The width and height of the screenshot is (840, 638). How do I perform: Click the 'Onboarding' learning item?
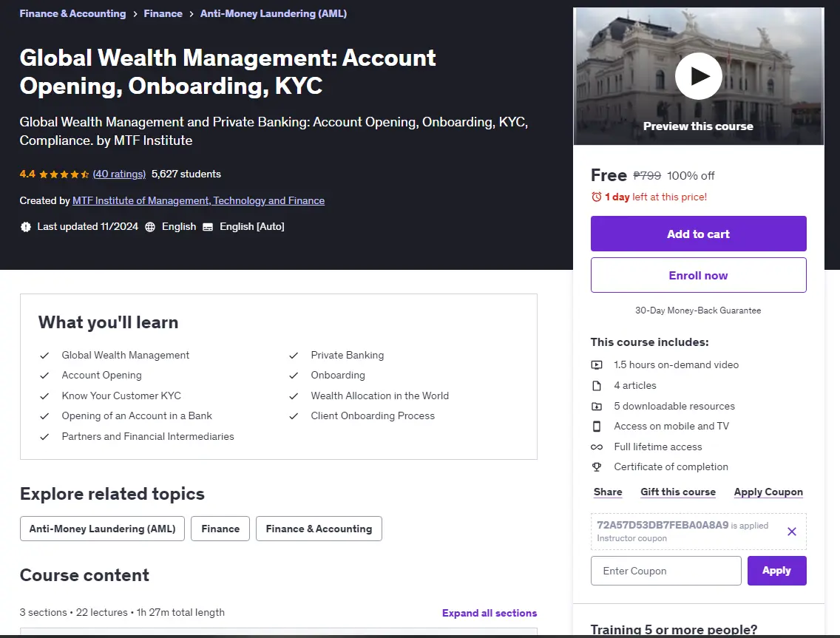tap(337, 376)
